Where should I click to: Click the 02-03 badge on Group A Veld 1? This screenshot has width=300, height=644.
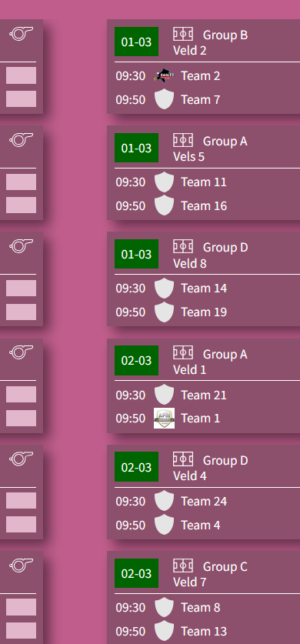click(x=137, y=361)
